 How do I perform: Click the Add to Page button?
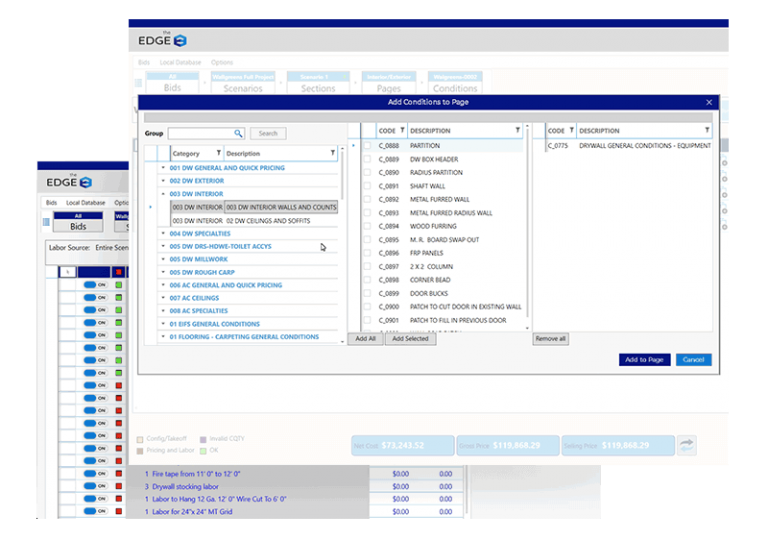644,360
